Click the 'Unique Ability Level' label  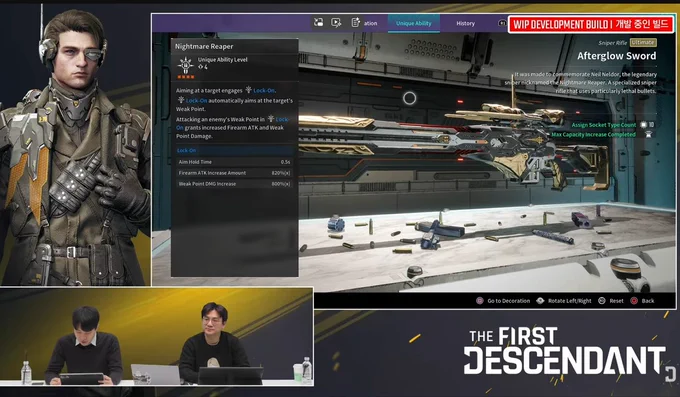pos(222,60)
